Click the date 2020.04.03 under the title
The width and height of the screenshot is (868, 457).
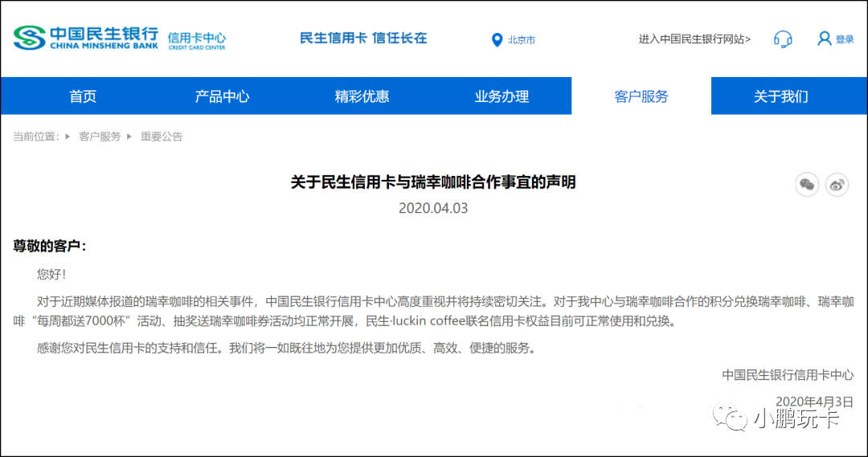(x=433, y=208)
